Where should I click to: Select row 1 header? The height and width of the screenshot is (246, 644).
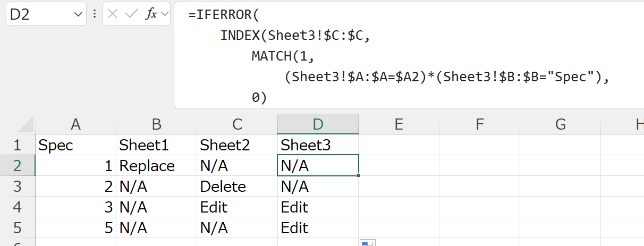tap(18, 145)
